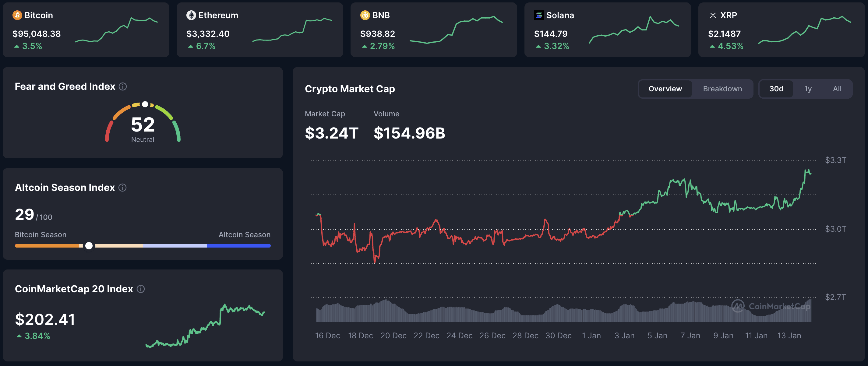Select the Ethereum logo icon
Screen dimensions: 868x366
click(x=191, y=15)
